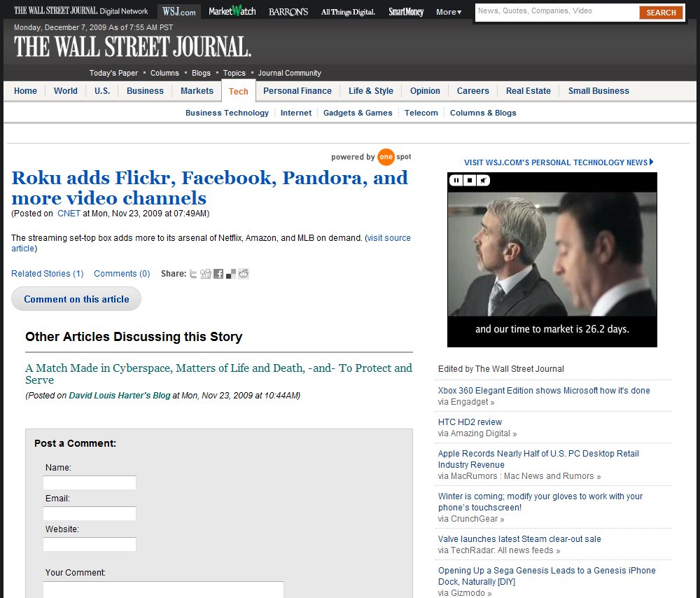Share article on Digg icon
Screen dimensions: 700x598
[x=205, y=274]
